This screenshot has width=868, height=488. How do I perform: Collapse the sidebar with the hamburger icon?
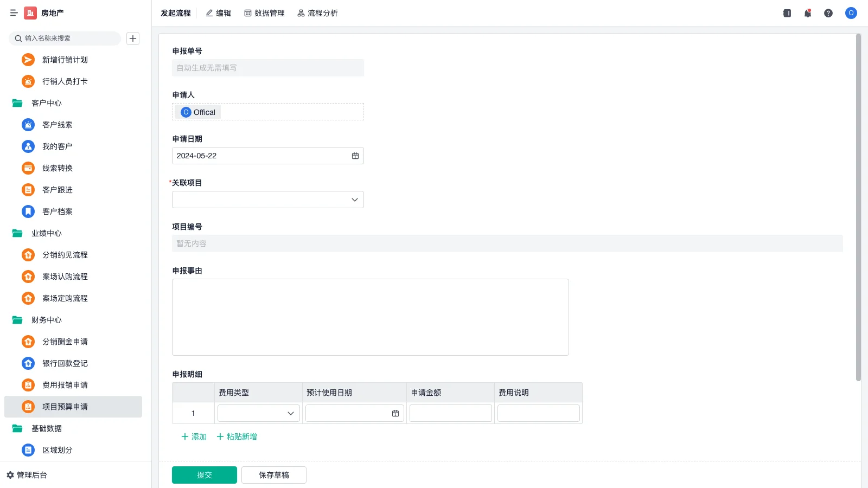[x=14, y=13]
